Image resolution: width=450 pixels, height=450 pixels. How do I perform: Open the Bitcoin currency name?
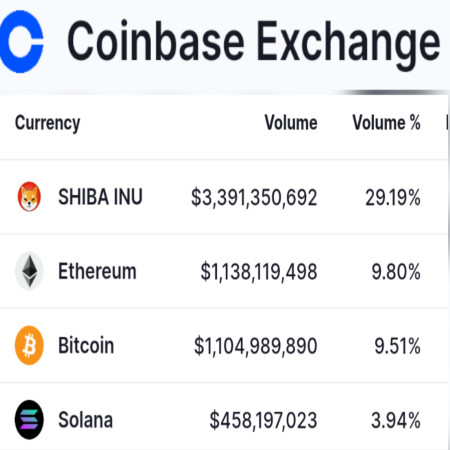[x=86, y=345]
